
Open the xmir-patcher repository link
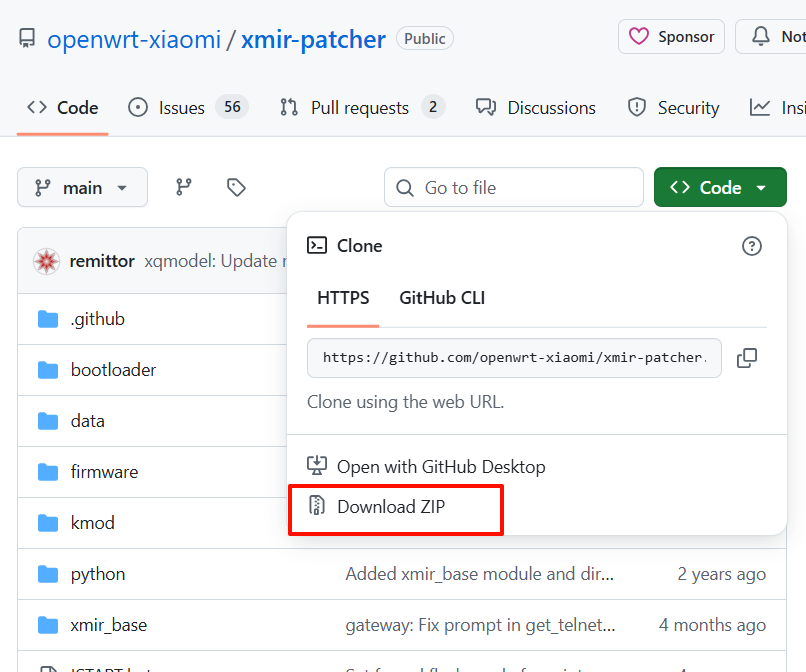[313, 40]
